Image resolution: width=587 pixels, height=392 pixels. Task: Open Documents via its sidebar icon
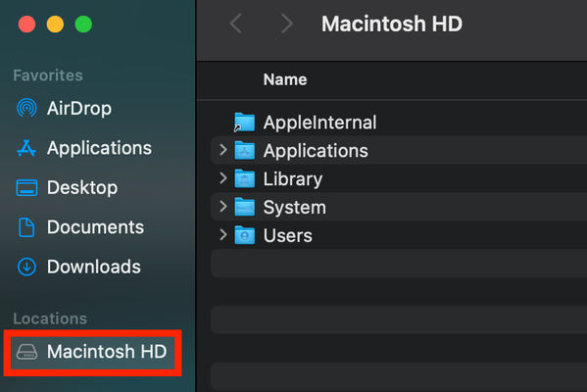click(x=26, y=227)
